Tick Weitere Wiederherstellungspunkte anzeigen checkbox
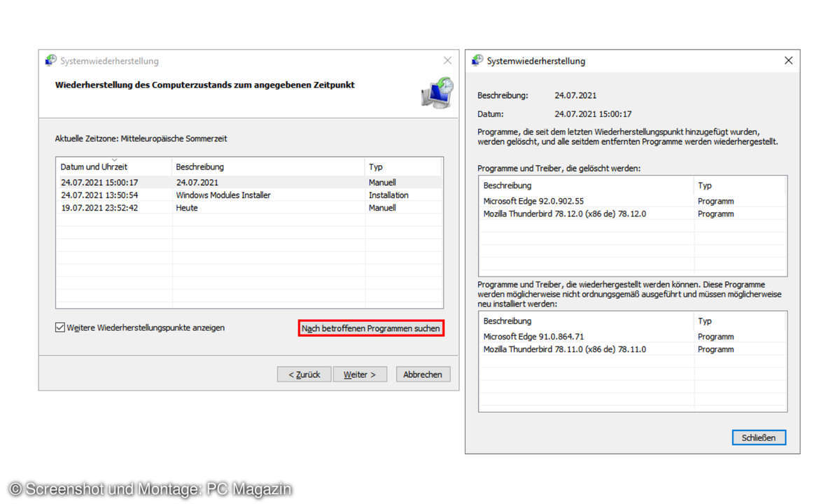 coord(60,327)
